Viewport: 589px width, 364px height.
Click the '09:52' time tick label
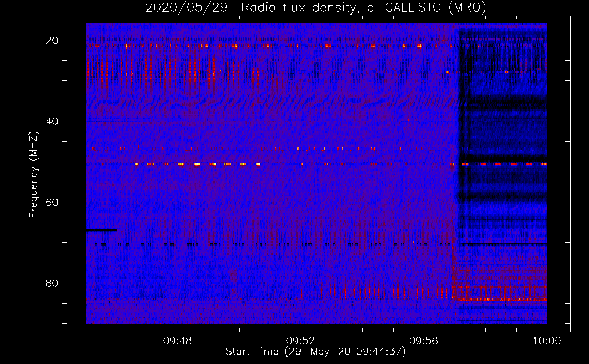[300, 341]
